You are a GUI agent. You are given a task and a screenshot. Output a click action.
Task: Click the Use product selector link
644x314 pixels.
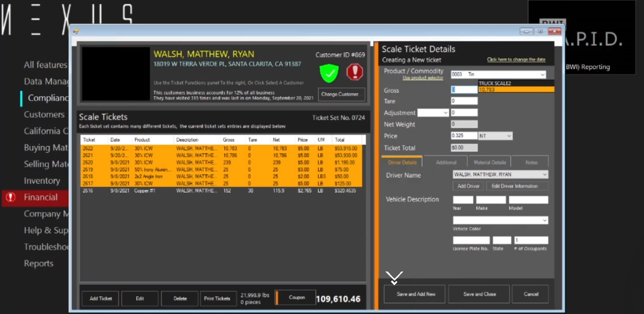[422, 78]
